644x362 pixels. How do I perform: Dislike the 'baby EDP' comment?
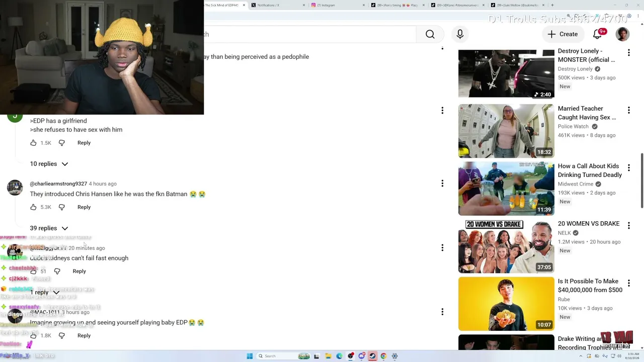62,336
